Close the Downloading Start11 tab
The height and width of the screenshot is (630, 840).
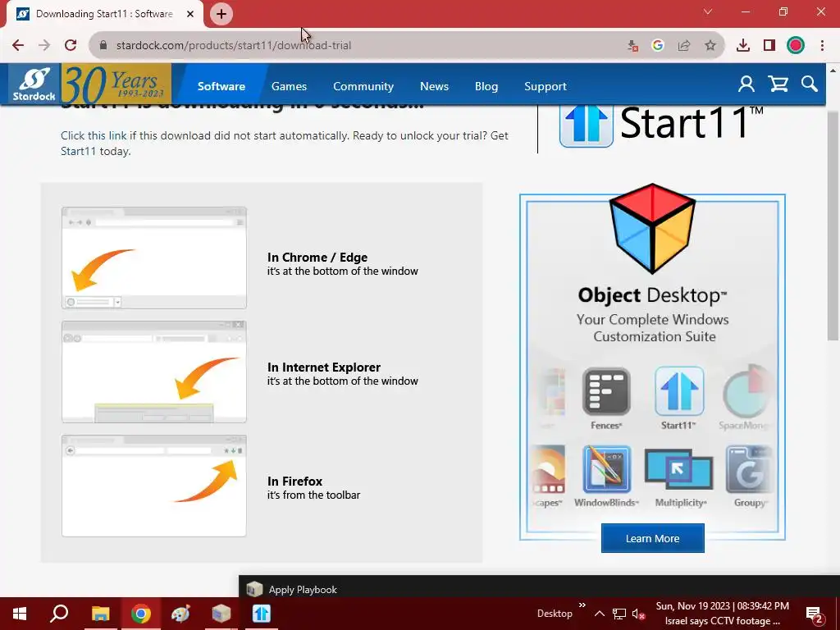[190, 14]
